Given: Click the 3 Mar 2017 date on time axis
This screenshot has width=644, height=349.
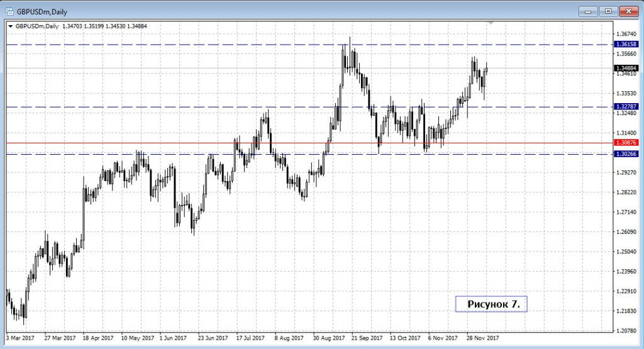Looking at the screenshot, I should 20,338.
